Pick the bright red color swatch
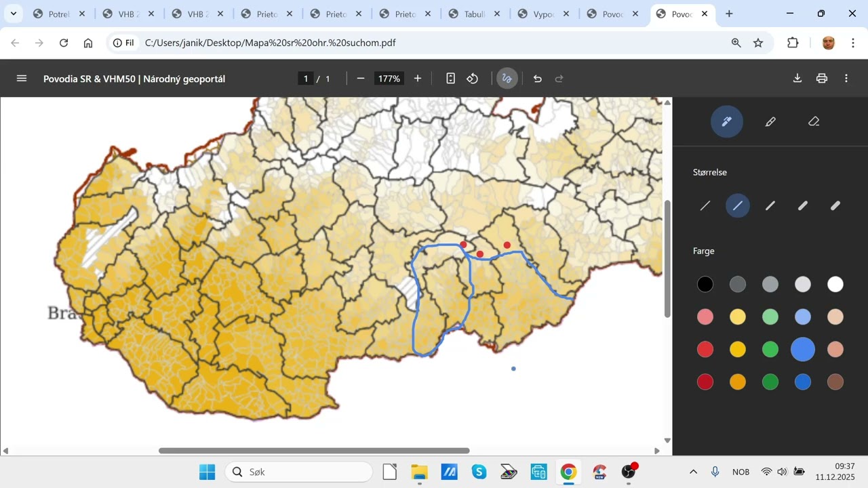The image size is (868, 488). (x=705, y=349)
